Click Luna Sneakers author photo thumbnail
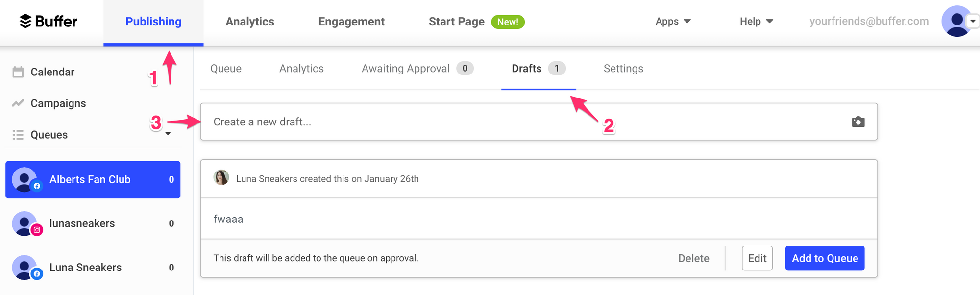 [221, 178]
